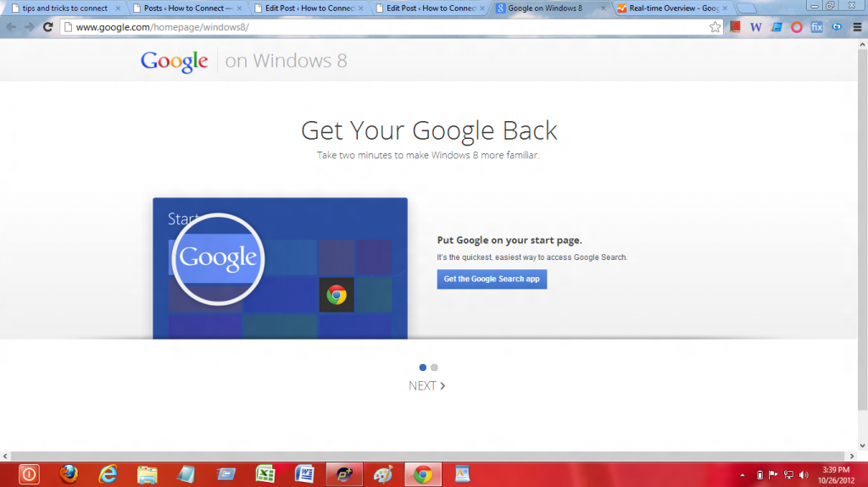
Task: Click the 'Get Your Google Back' heading
Action: [x=429, y=130]
